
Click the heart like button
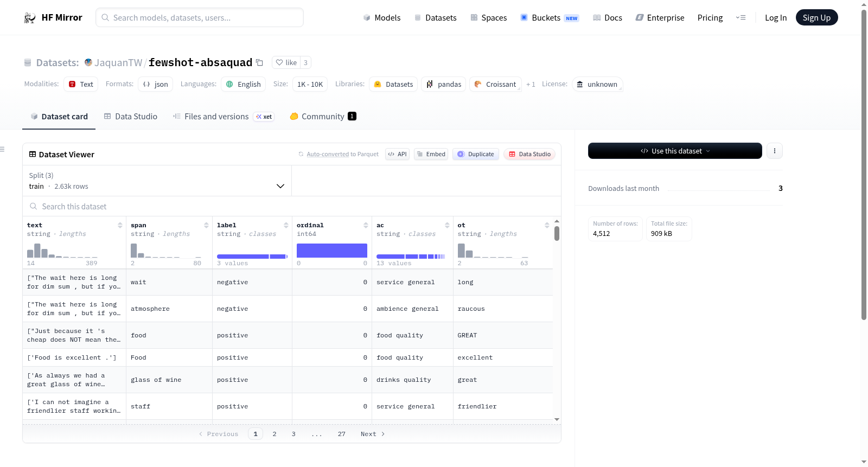tap(286, 62)
